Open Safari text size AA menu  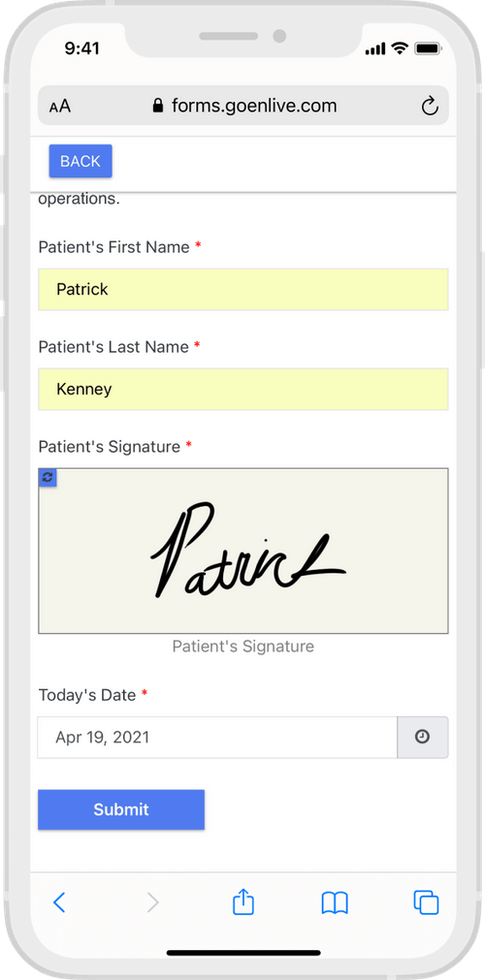[60, 106]
